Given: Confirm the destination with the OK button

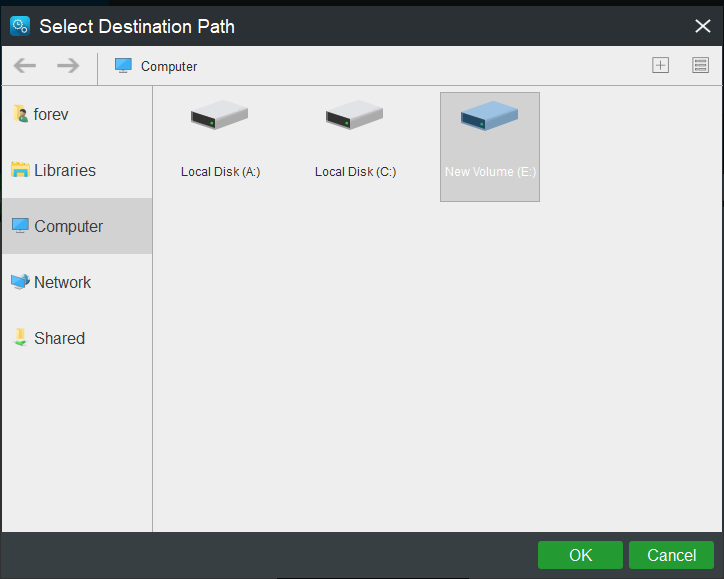Looking at the screenshot, I should pos(580,555).
